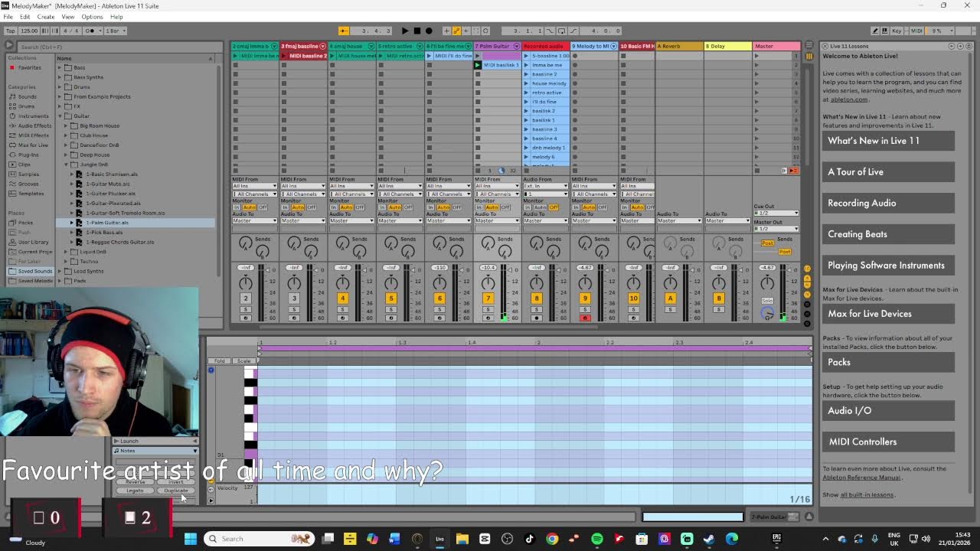Expand the Big Room House folder

coord(66,126)
